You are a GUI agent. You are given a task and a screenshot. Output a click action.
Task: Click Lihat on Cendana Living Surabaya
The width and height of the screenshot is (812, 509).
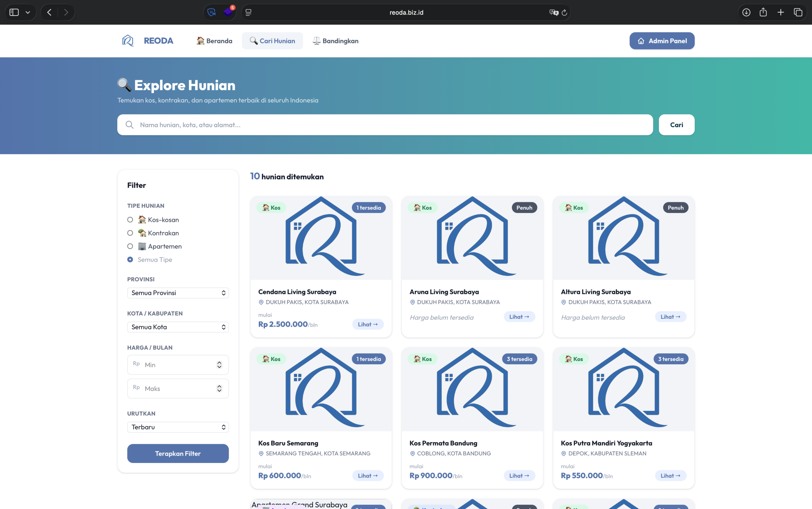(368, 325)
